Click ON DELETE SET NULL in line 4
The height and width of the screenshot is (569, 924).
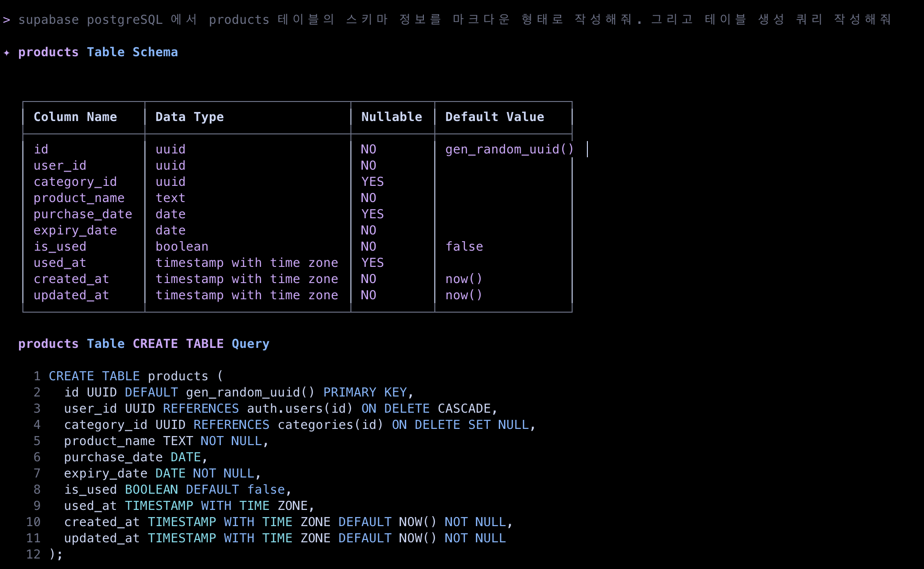tap(460, 425)
